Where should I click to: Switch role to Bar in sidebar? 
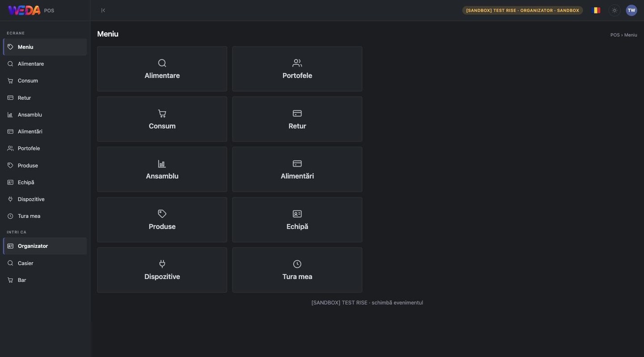[45, 280]
